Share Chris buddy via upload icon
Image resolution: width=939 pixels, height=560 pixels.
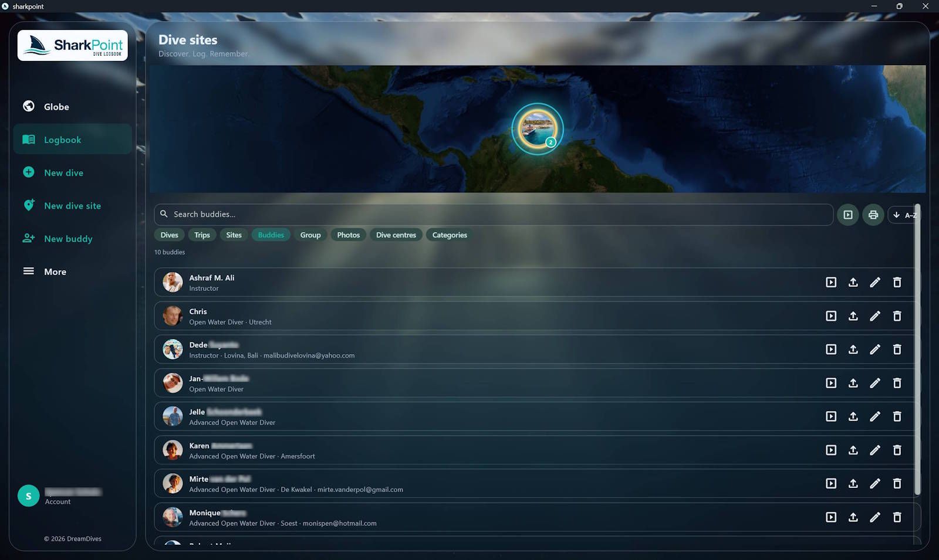click(853, 316)
